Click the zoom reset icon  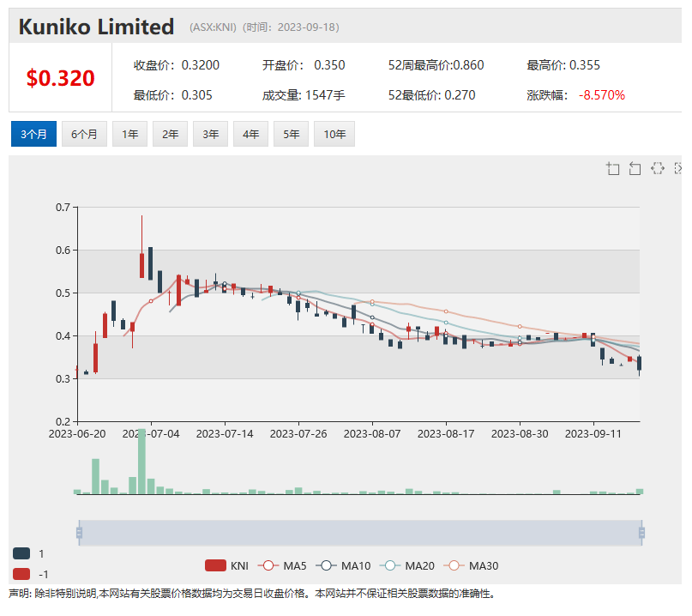coord(635,168)
